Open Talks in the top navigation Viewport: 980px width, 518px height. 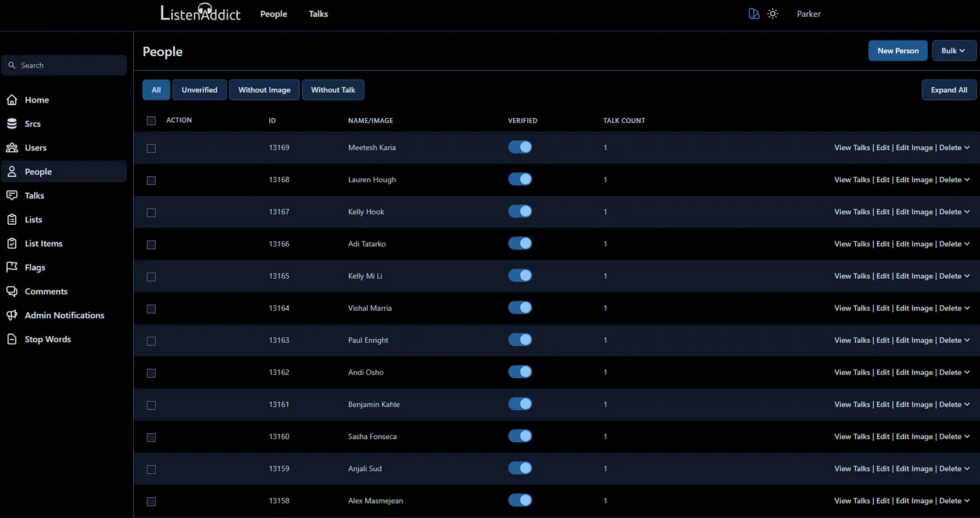[318, 14]
